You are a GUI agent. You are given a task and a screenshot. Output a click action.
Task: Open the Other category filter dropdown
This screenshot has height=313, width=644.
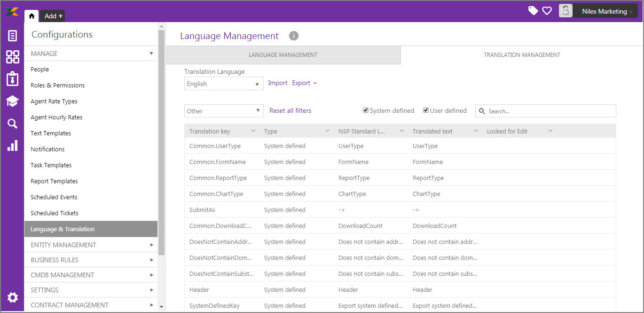click(224, 111)
